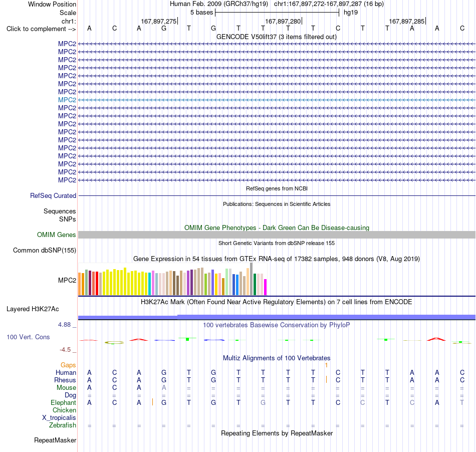476x452 pixels.
Task: Open '100 vertebrates Basewise Conservation by PhyloP'
Action: pyautogui.click(x=277, y=325)
